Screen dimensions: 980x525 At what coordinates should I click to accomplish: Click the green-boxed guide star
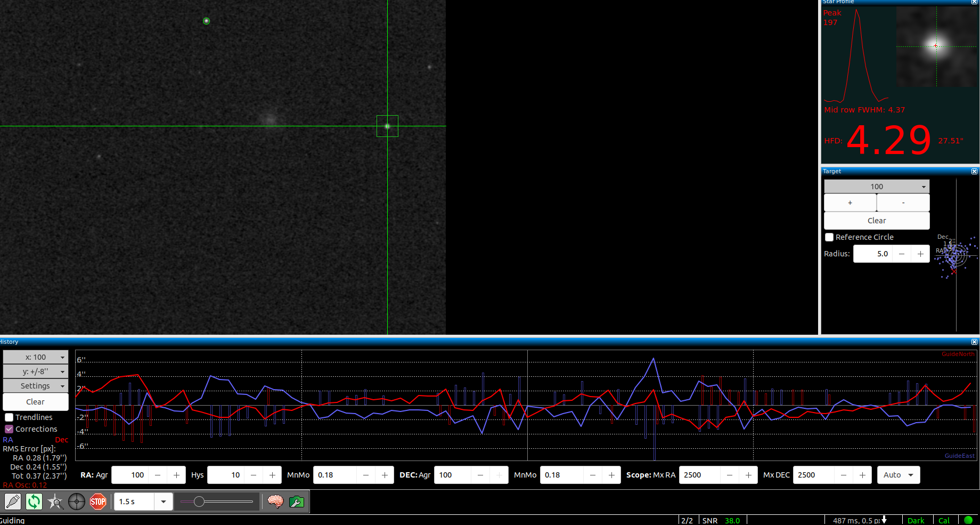tap(387, 126)
